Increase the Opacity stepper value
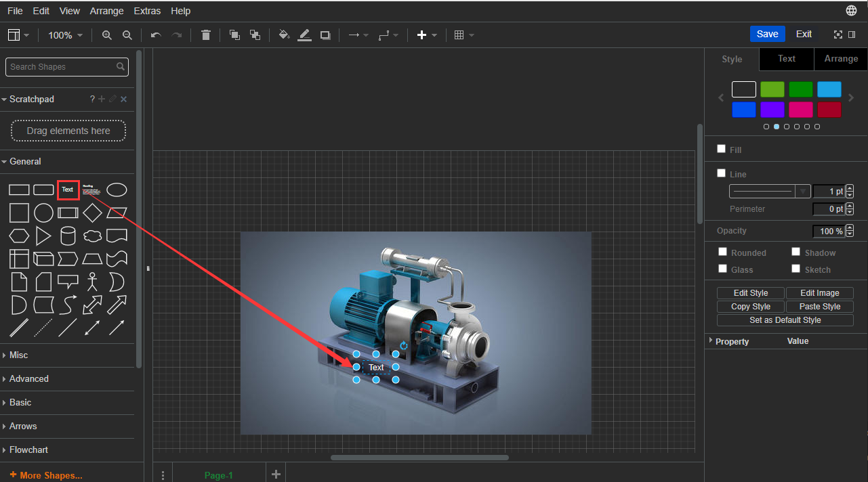 click(850, 228)
